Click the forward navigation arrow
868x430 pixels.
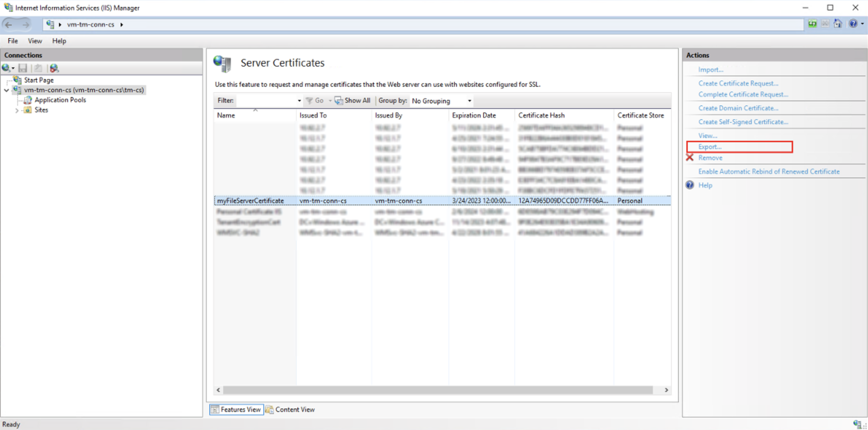point(27,24)
